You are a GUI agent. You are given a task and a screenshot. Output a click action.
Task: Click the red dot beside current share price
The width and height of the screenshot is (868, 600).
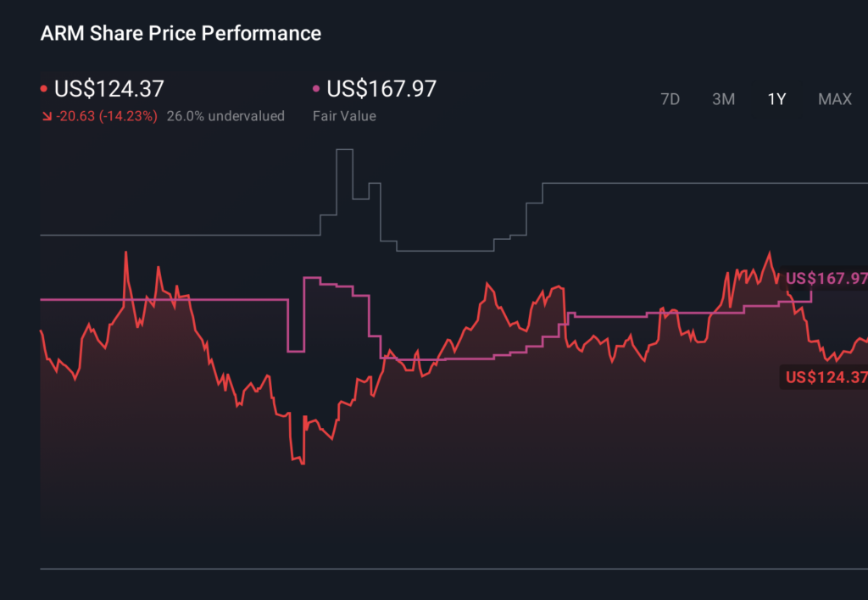[x=44, y=89]
